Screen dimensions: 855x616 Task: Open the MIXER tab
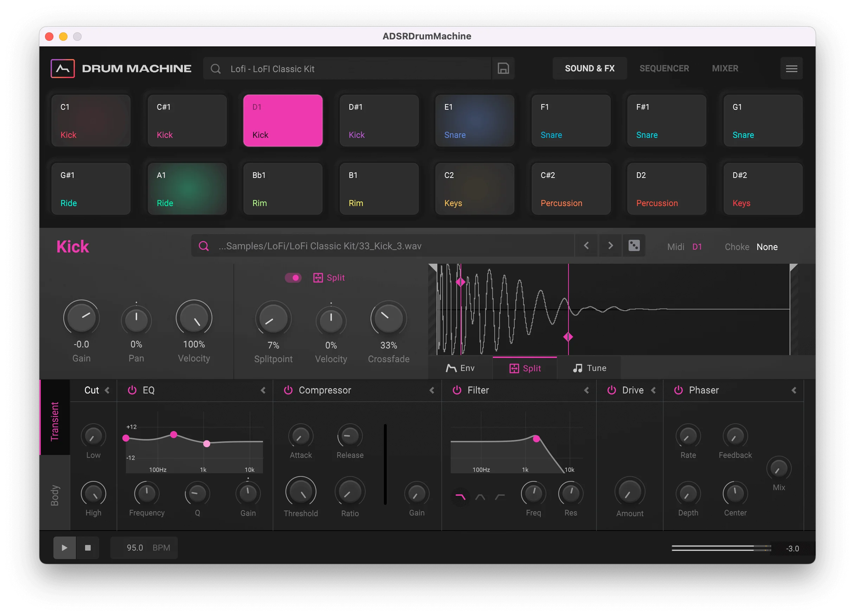click(x=725, y=68)
